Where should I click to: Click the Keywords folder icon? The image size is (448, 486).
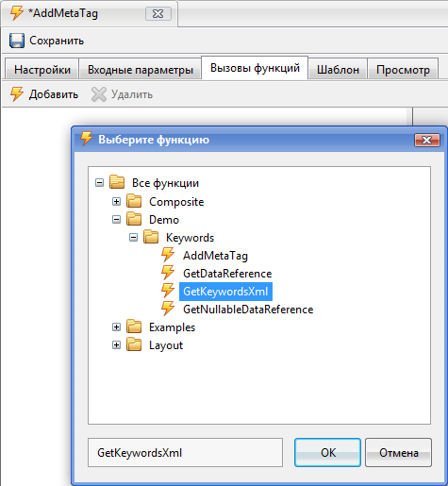[151, 237]
